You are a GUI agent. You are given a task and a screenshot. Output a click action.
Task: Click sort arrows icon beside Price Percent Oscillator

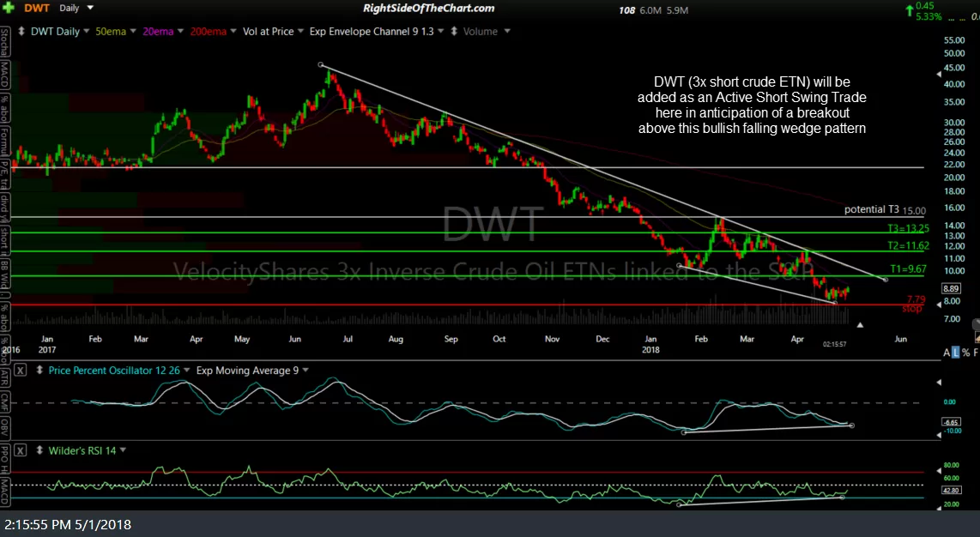pyautogui.click(x=39, y=371)
